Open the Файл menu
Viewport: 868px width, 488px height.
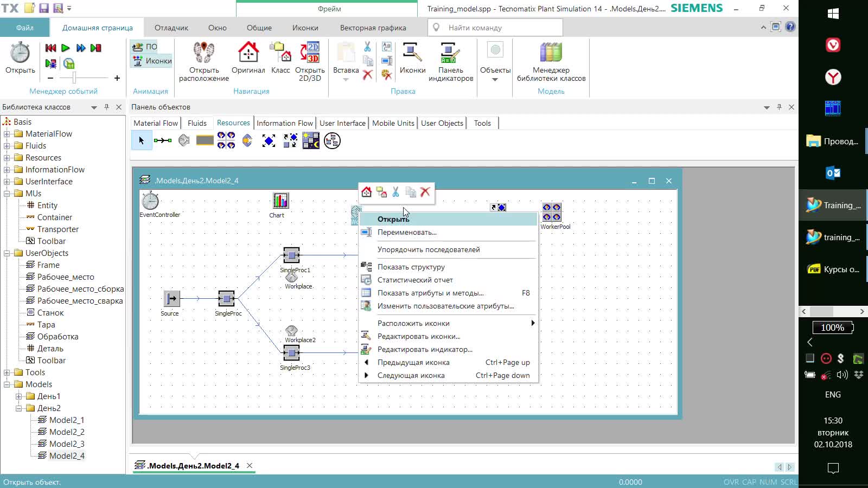point(25,28)
